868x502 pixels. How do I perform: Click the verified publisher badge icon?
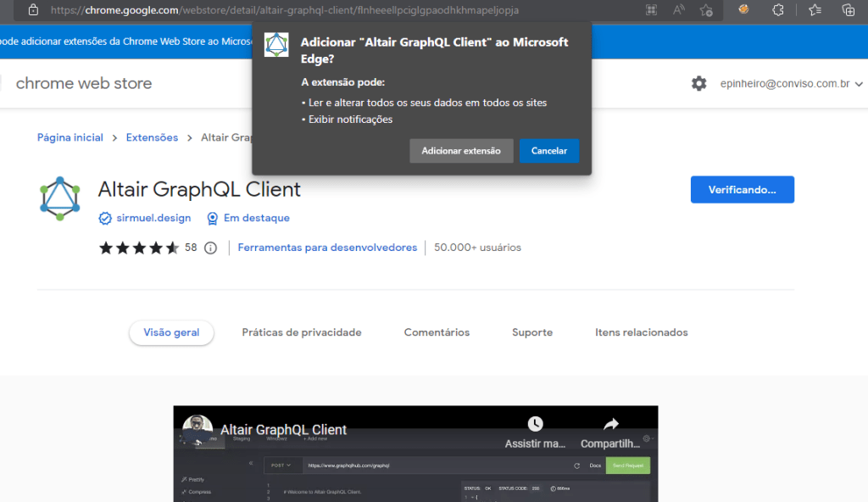(x=105, y=218)
